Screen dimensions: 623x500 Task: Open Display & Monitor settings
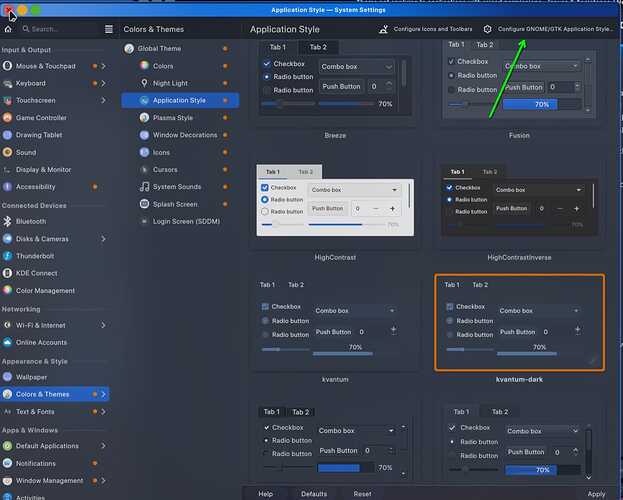[54, 170]
